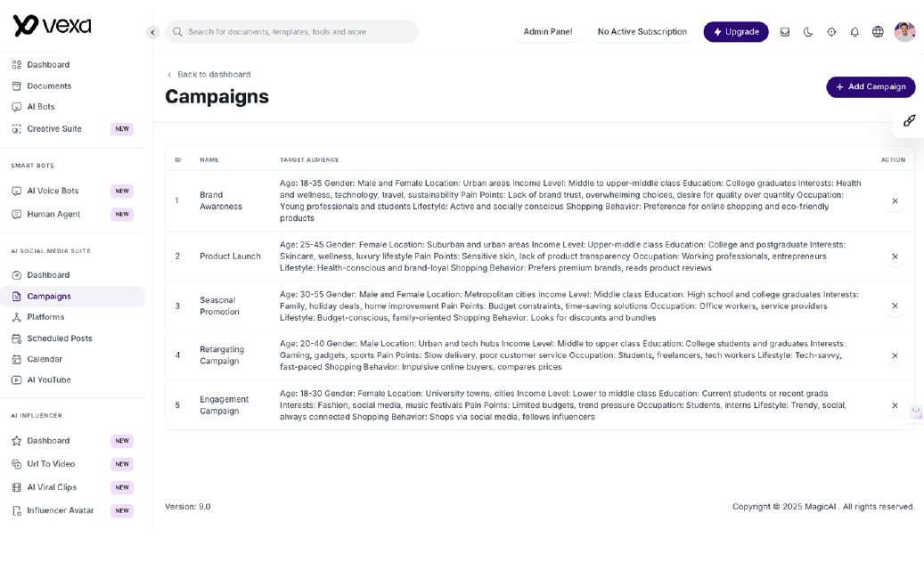
Task: Open the notifications bell
Action: (x=854, y=32)
